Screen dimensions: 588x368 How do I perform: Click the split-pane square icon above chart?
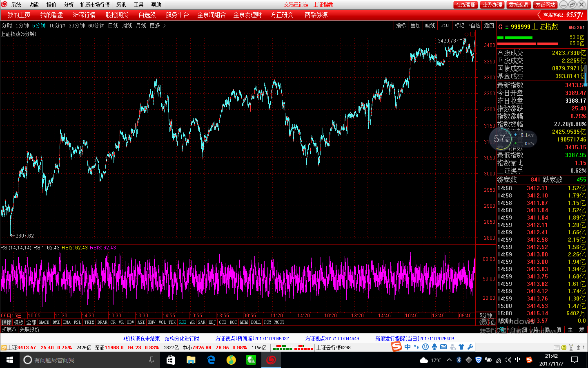472,34
